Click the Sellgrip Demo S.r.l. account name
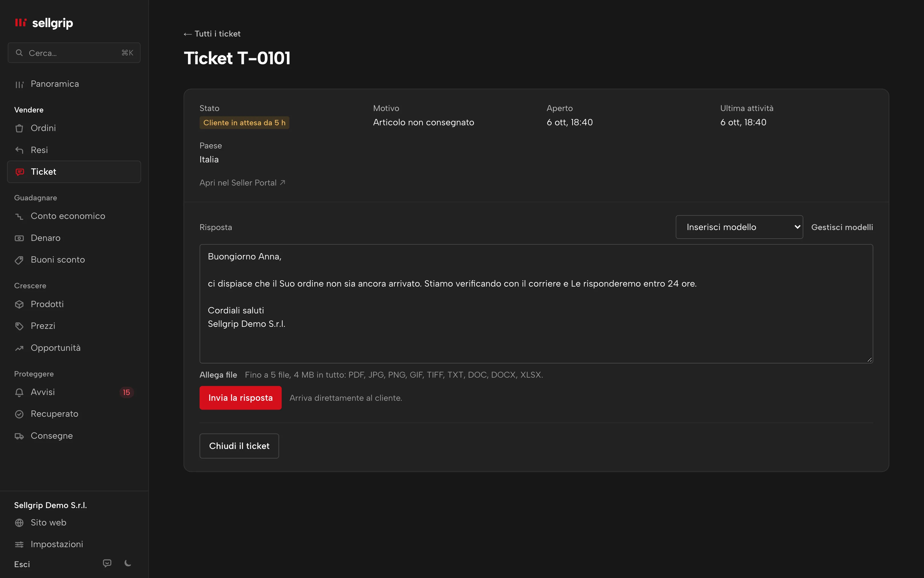This screenshot has width=924, height=578. coord(50,505)
